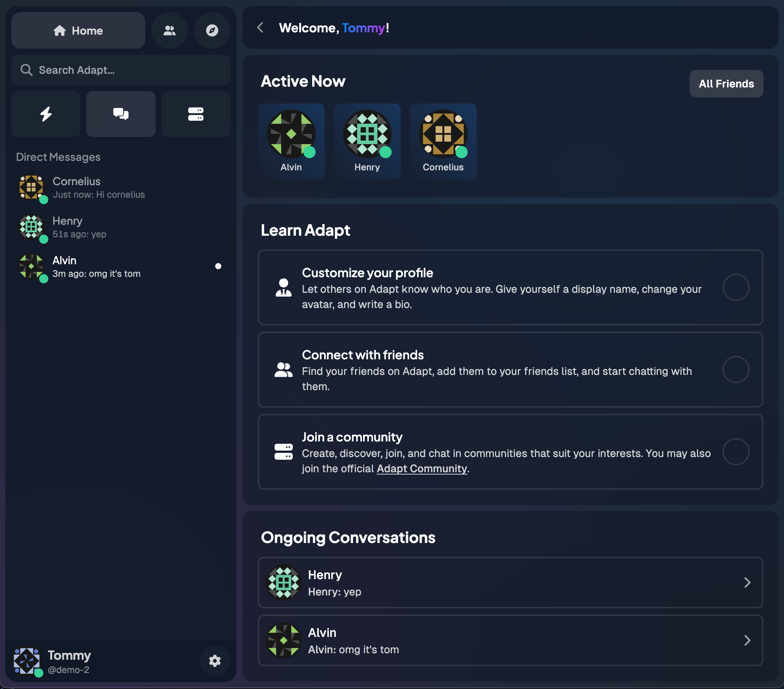Select the servers stack icon

click(195, 114)
